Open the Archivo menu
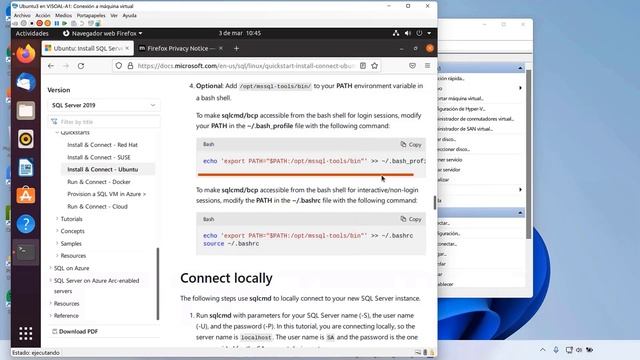 coord(22,16)
